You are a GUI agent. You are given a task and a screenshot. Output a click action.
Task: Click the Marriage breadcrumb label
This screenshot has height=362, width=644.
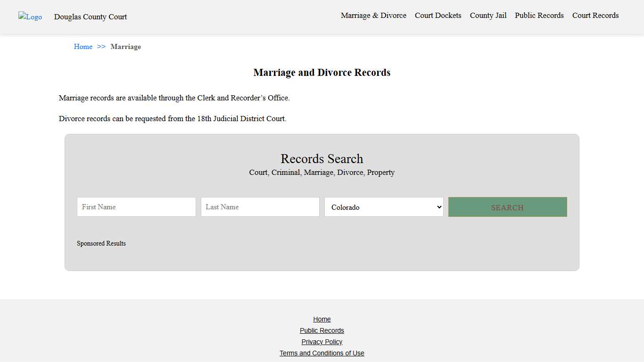pyautogui.click(x=125, y=47)
